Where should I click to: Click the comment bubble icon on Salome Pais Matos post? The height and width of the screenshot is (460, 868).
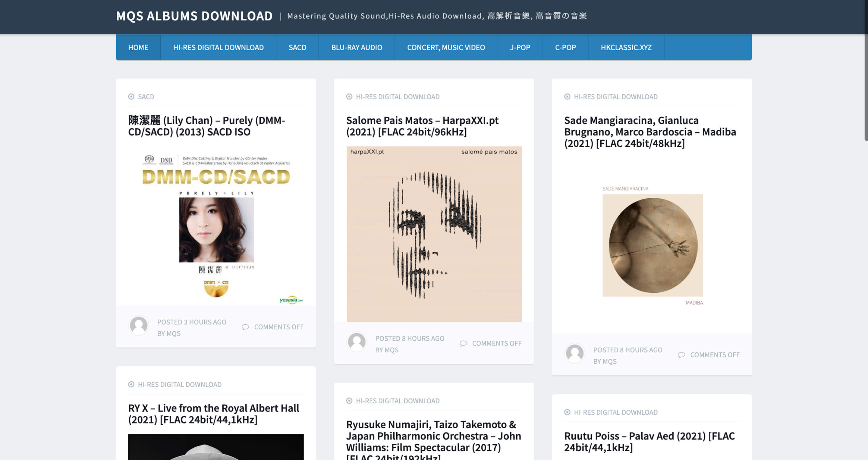point(463,343)
